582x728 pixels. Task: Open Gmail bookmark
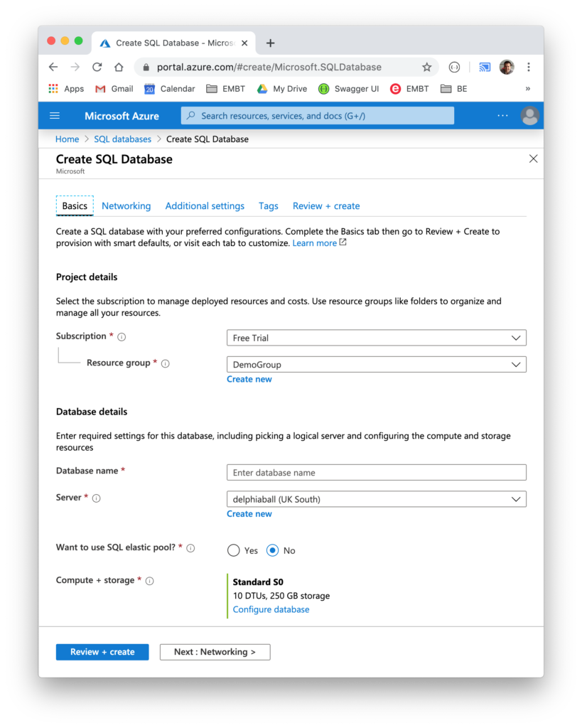[x=114, y=89]
